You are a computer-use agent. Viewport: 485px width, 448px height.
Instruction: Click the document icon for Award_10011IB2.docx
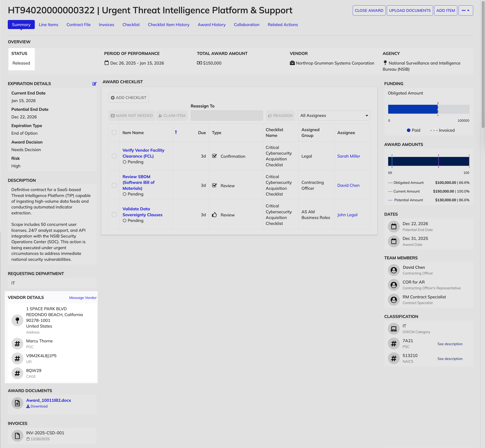point(17,403)
